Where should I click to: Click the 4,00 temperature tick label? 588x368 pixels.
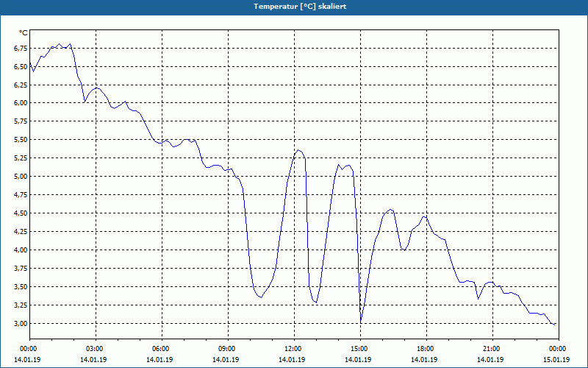(x=21, y=250)
